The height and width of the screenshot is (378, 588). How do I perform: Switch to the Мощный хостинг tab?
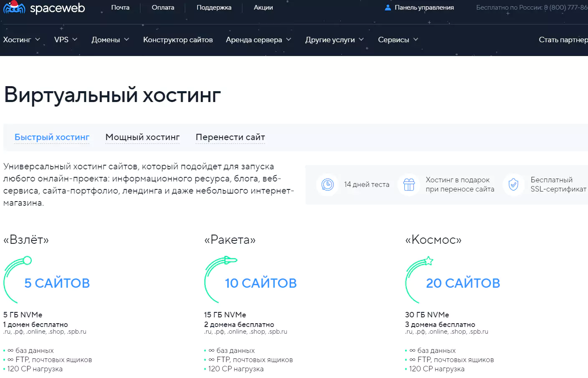[x=142, y=137]
